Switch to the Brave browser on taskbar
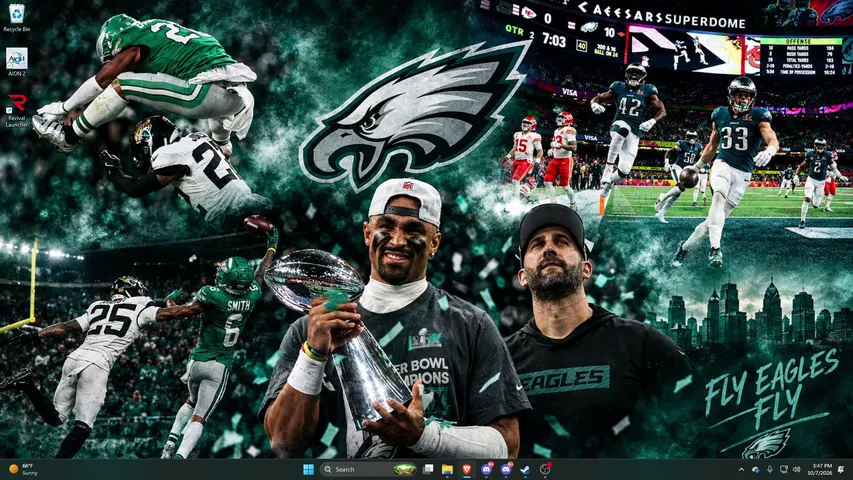Screen dimensions: 853x480 click(x=467, y=469)
